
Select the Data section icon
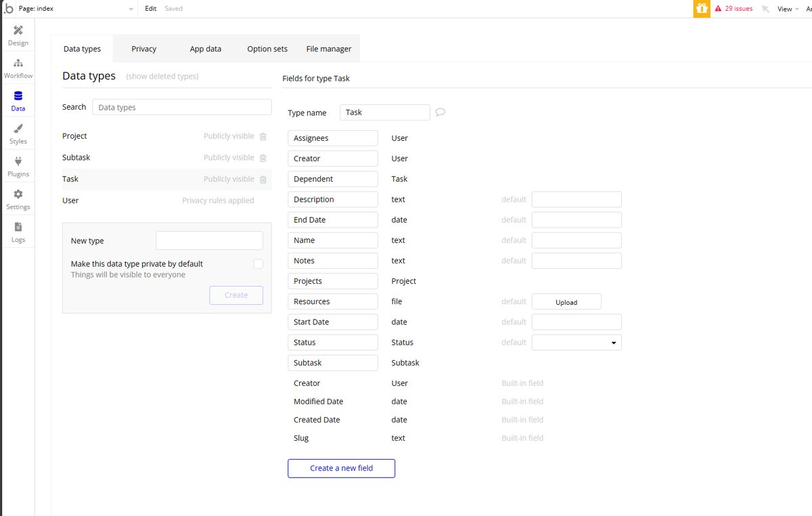point(18,96)
